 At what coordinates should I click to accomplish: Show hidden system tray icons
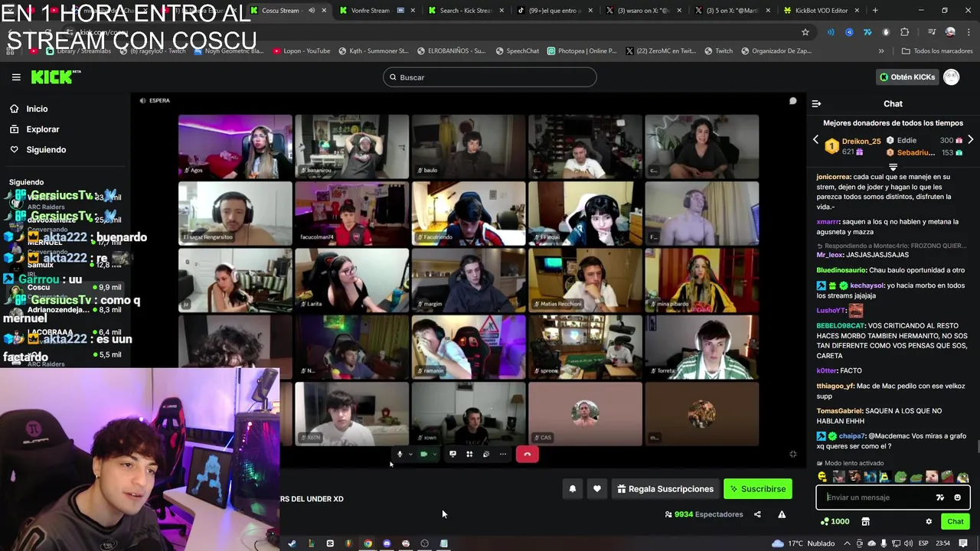tap(848, 543)
